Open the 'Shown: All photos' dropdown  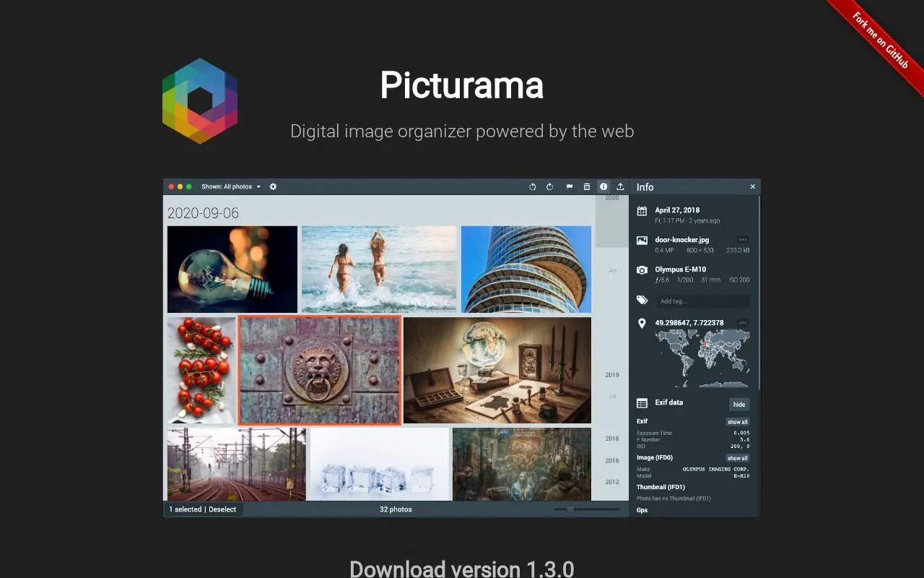click(x=231, y=186)
